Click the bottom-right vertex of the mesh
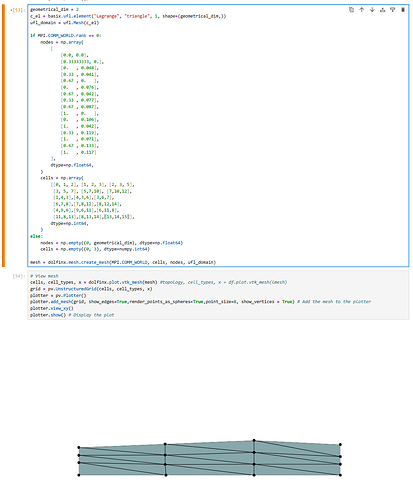413x500 pixels. coord(340,475)
